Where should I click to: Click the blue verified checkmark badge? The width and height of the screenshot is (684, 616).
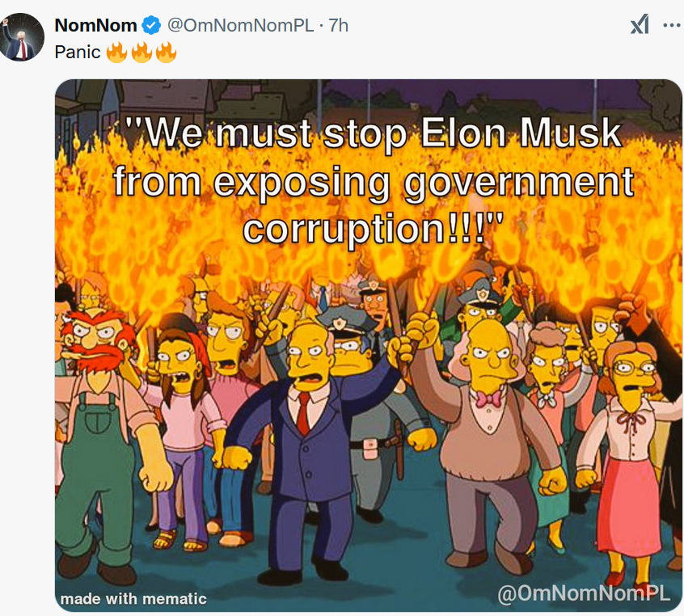coord(151,25)
